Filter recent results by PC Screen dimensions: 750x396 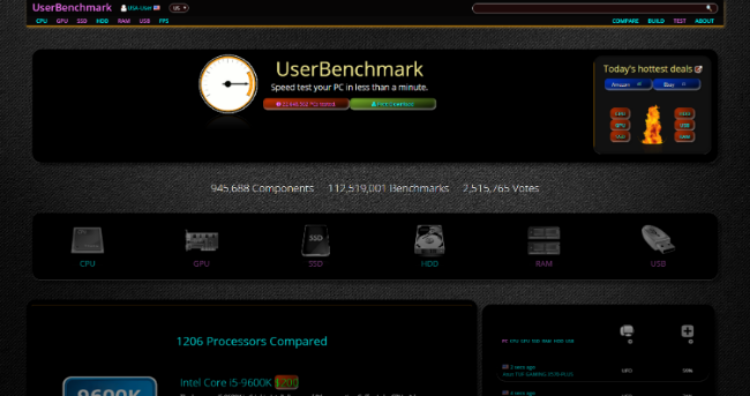point(504,341)
